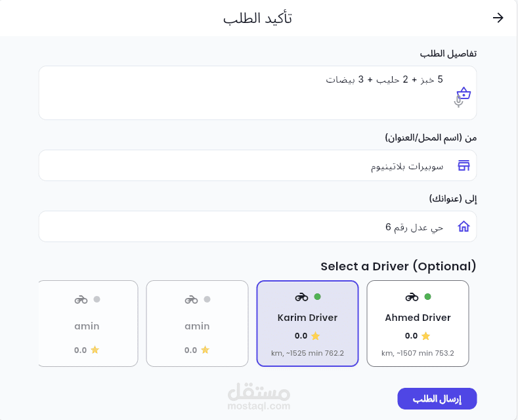Click the سوبيرات بلاتينيوم store field
The height and width of the screenshot is (420, 518).
coord(257,165)
